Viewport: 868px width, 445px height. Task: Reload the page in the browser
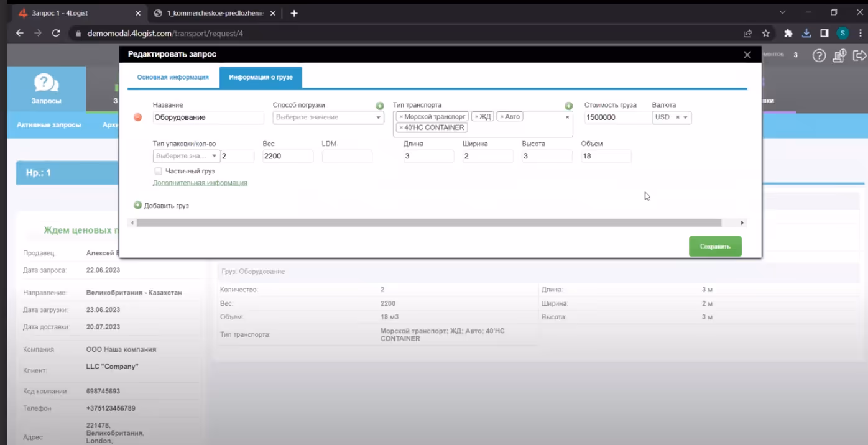click(56, 34)
